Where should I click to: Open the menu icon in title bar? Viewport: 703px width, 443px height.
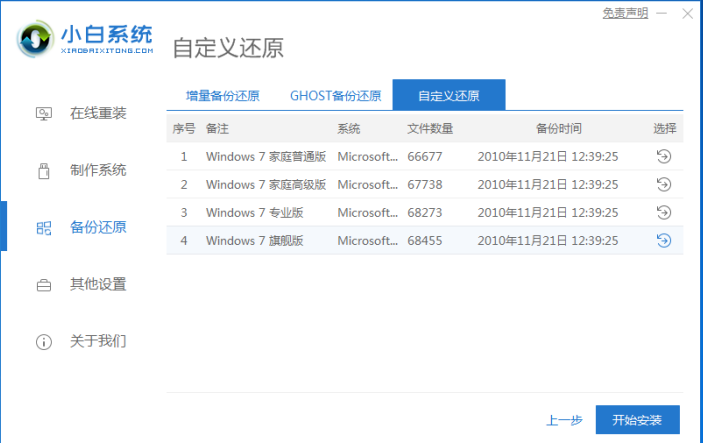(x=663, y=14)
